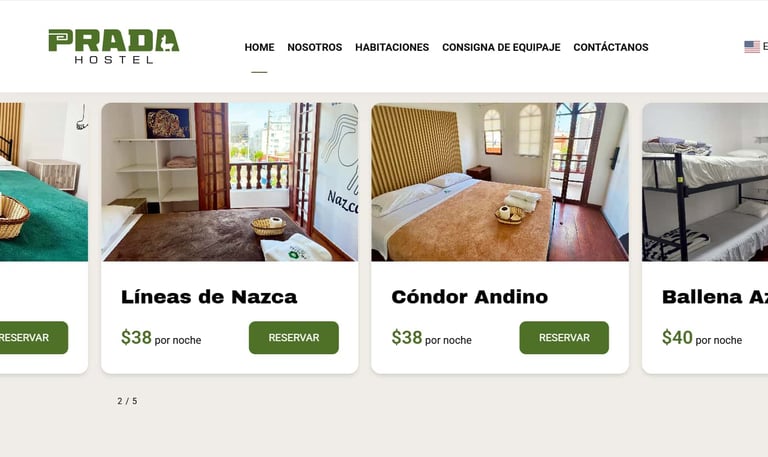Reserve the Cóndor Andino room
Screen dimensions: 768x457
click(x=564, y=337)
